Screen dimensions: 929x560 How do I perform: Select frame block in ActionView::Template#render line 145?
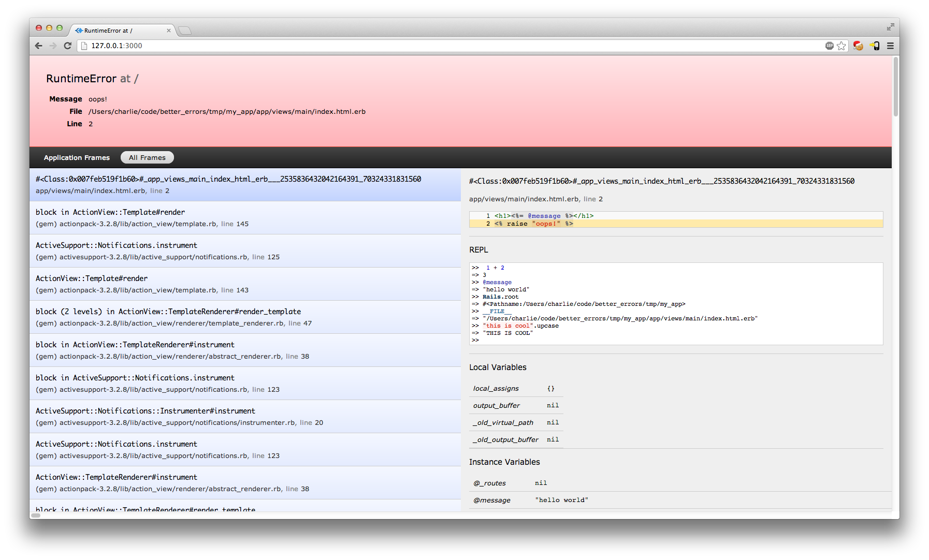(245, 218)
